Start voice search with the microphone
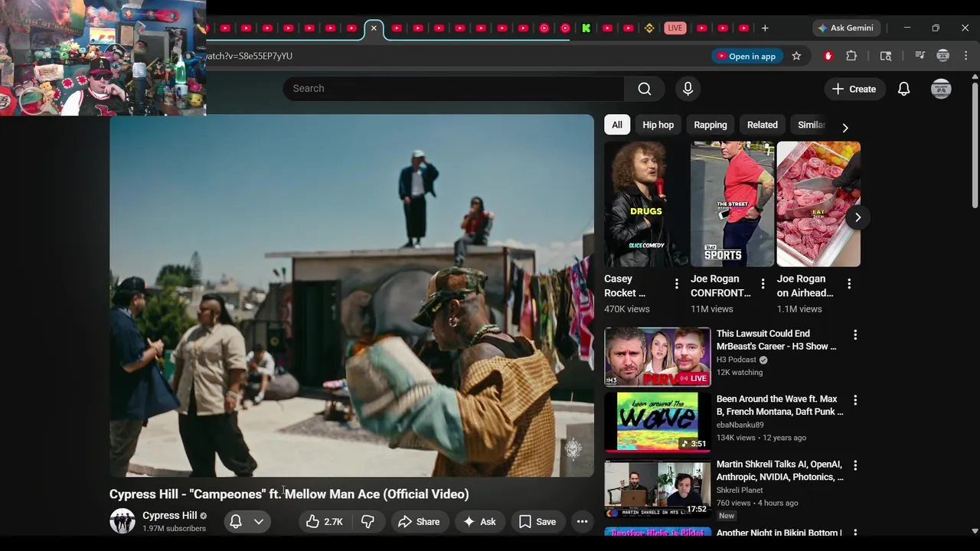The image size is (980, 551). click(x=688, y=89)
